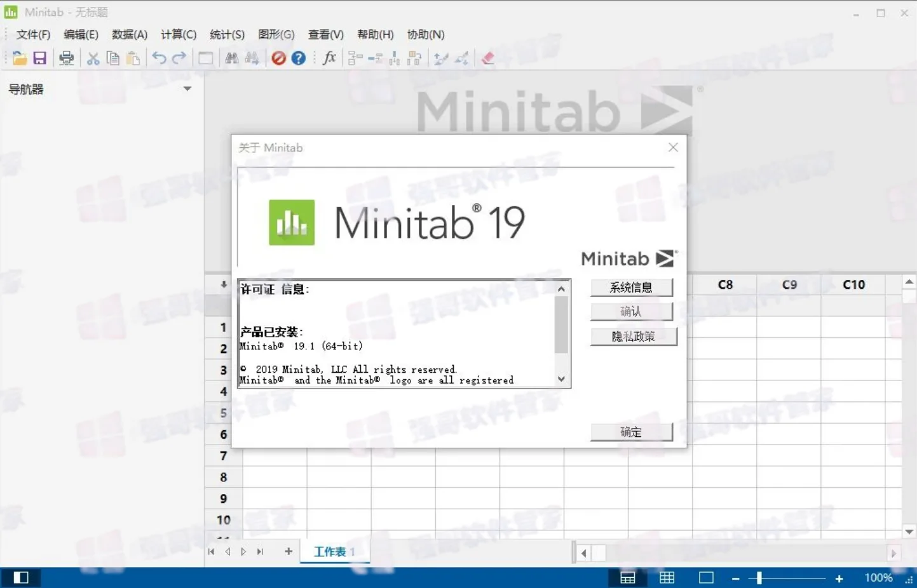Open the 协助(N) menu

[426, 34]
